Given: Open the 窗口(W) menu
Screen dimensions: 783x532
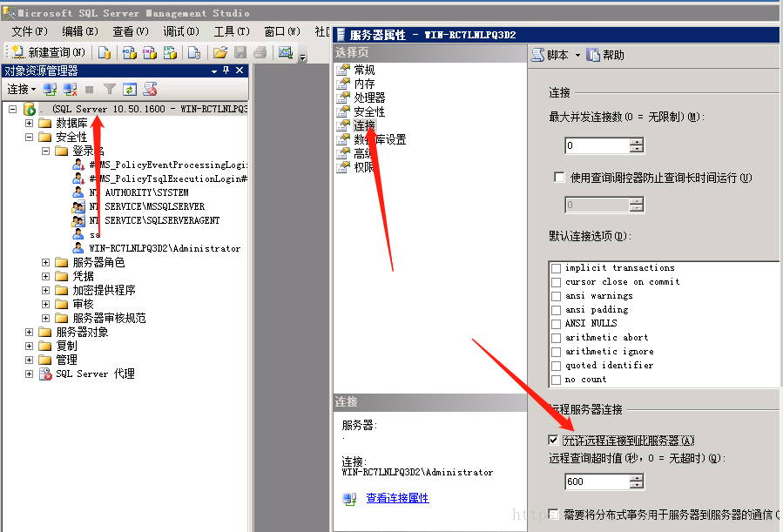Looking at the screenshot, I should pyautogui.click(x=282, y=31).
